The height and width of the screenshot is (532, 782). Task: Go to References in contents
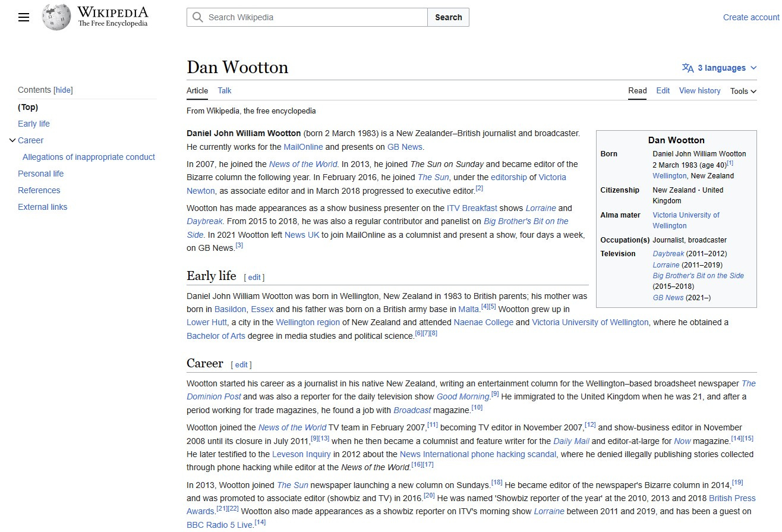[x=39, y=190]
